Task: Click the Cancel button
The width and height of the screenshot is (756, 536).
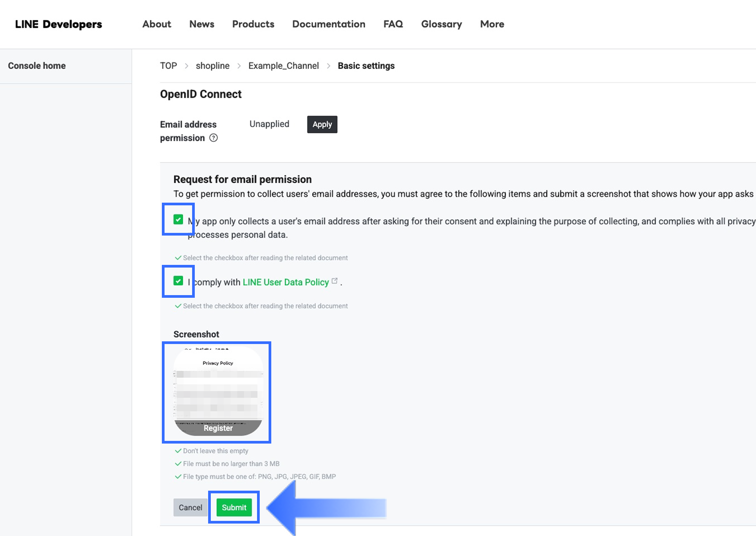Action: click(x=190, y=508)
